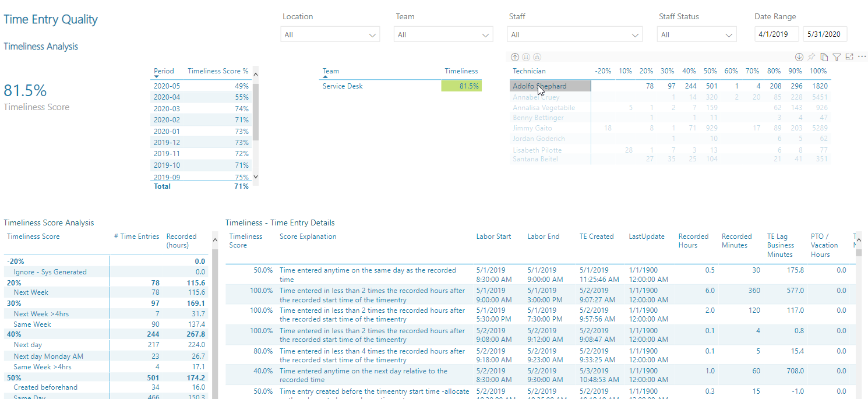868x399 pixels.
Task: Click the TE Lag Business Minutes header
Action: [x=781, y=245]
